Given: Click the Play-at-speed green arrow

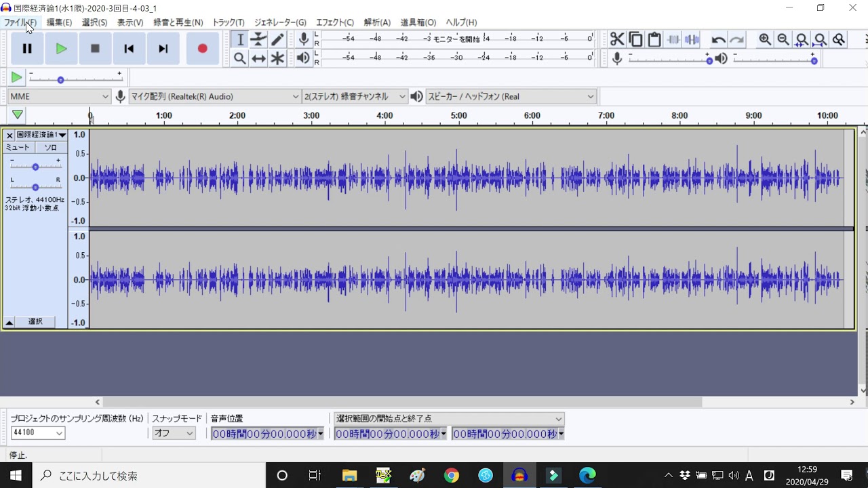Looking at the screenshot, I should 17,77.
